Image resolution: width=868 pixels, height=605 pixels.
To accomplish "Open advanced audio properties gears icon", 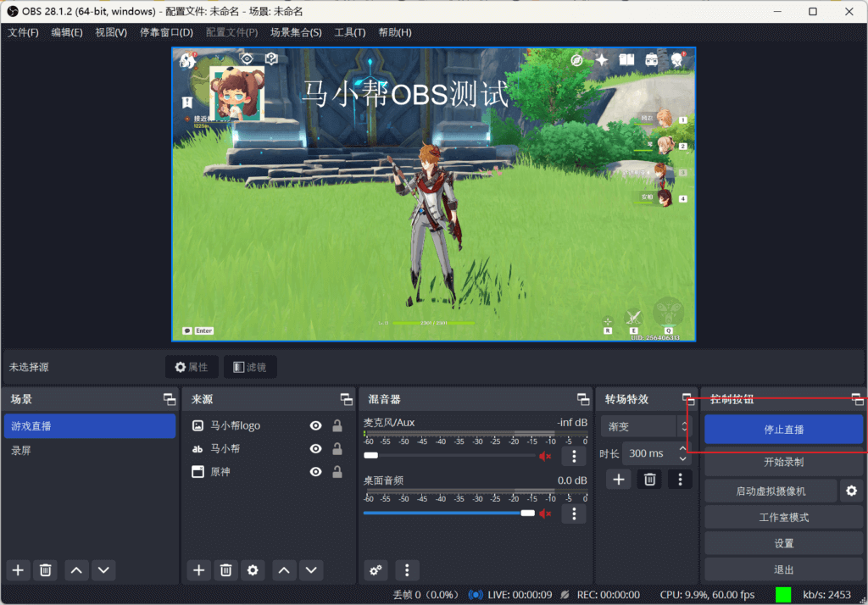I will (x=376, y=570).
